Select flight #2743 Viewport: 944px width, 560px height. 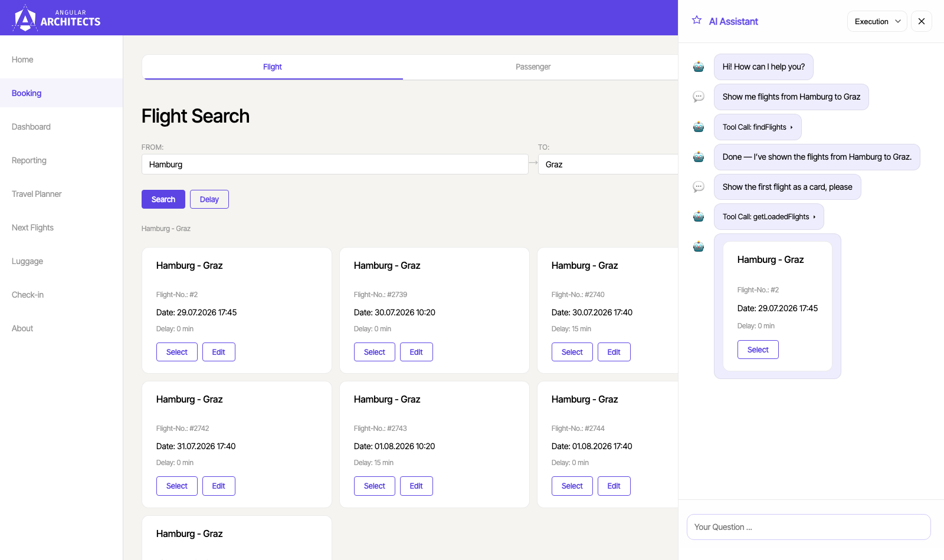(375, 486)
